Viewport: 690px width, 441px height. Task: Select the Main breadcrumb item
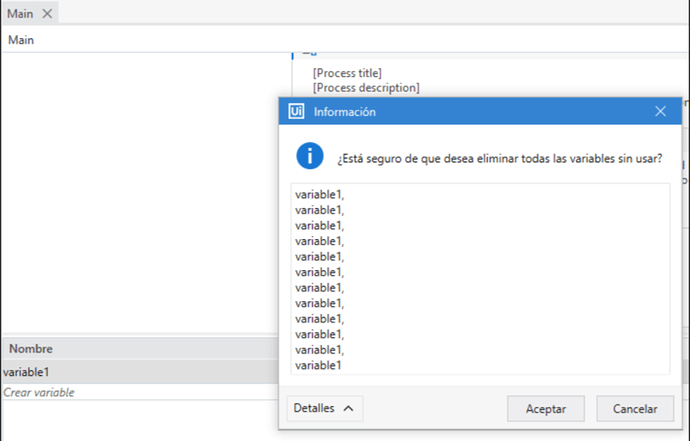pyautogui.click(x=21, y=40)
